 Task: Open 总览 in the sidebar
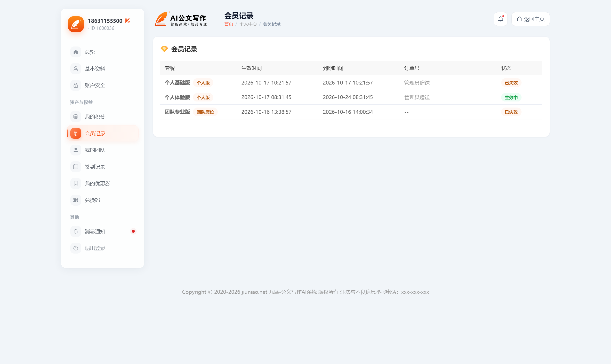click(102, 52)
